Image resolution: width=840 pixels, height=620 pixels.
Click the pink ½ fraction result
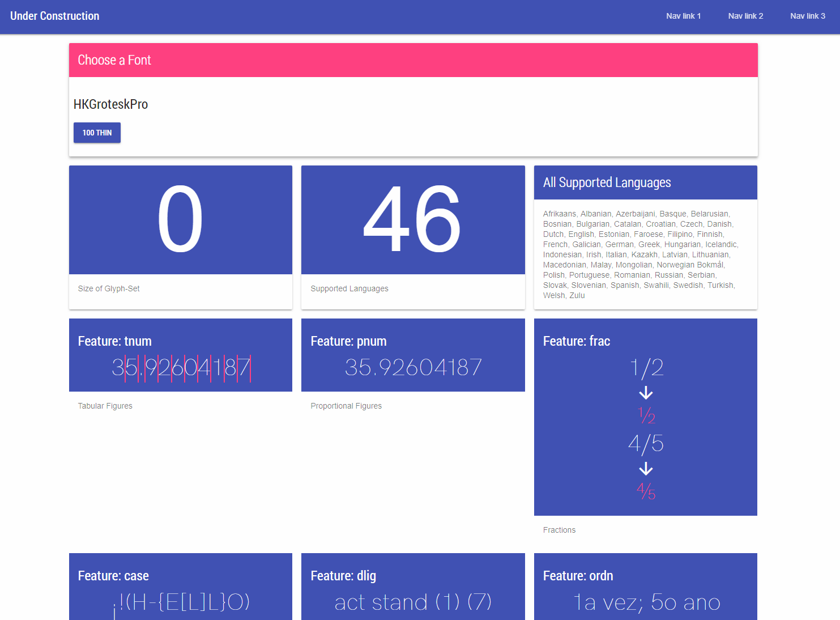tap(646, 415)
